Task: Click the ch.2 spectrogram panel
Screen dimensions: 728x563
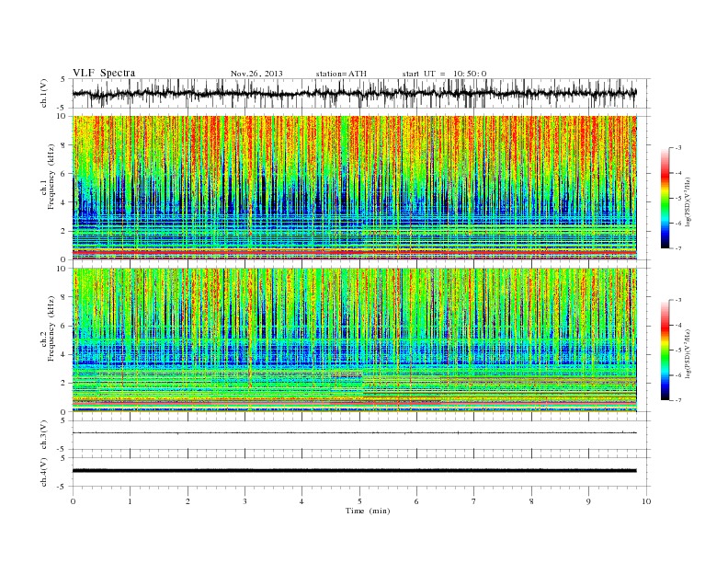Action: click(x=355, y=340)
